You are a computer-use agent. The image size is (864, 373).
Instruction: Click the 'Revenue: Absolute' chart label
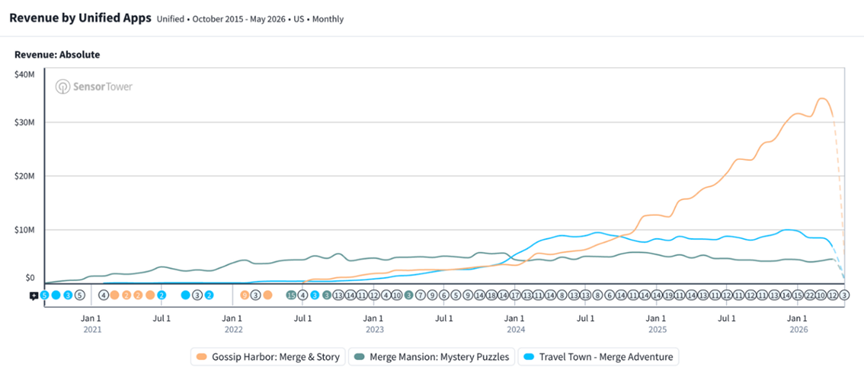click(57, 55)
